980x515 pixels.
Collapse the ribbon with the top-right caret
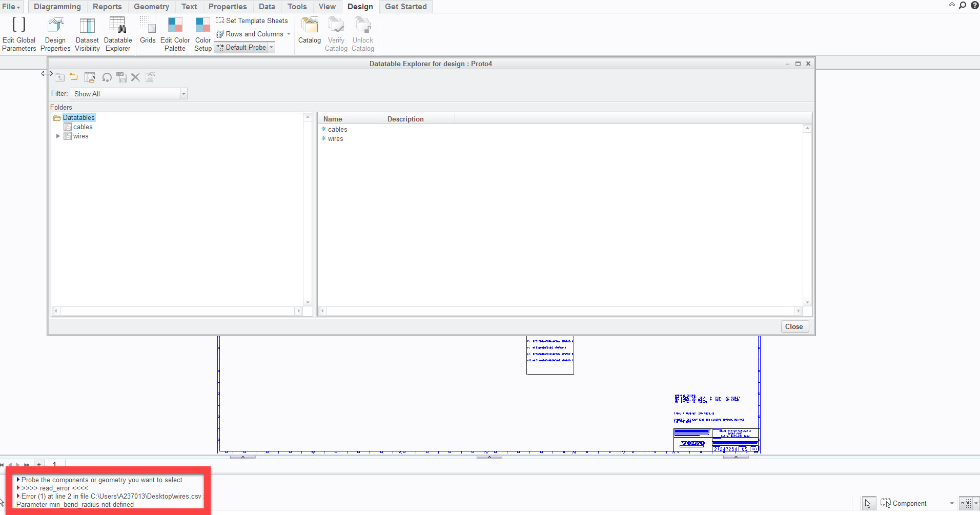click(x=952, y=5)
